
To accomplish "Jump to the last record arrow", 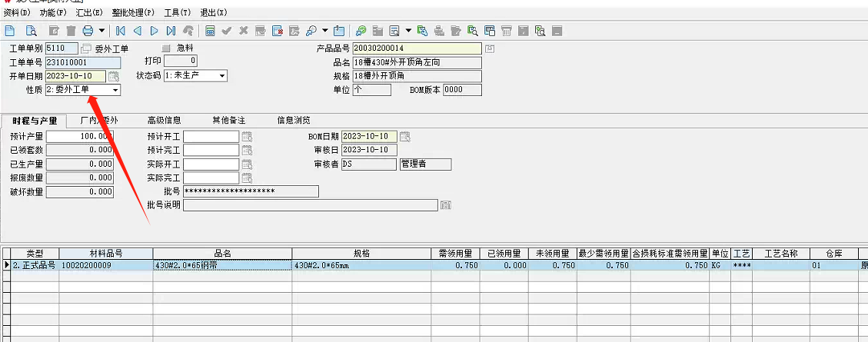I will pyautogui.click(x=171, y=31).
